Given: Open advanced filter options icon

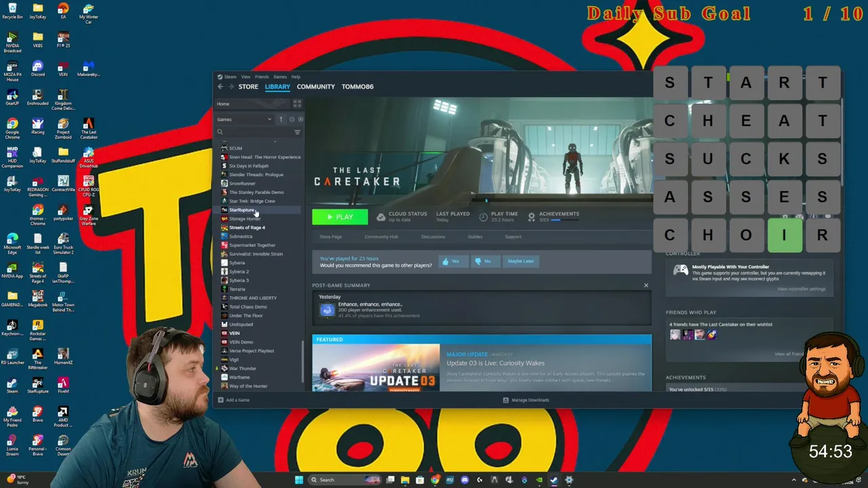Looking at the screenshot, I should [297, 132].
